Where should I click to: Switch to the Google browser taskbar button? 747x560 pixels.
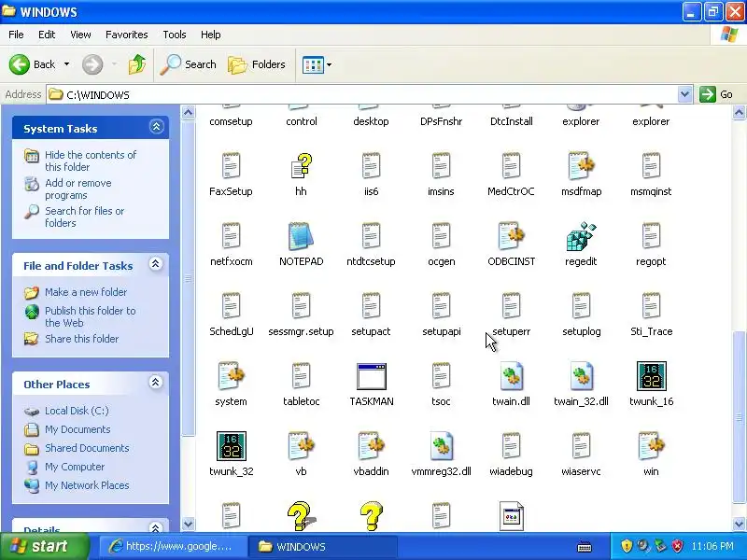(x=173, y=546)
